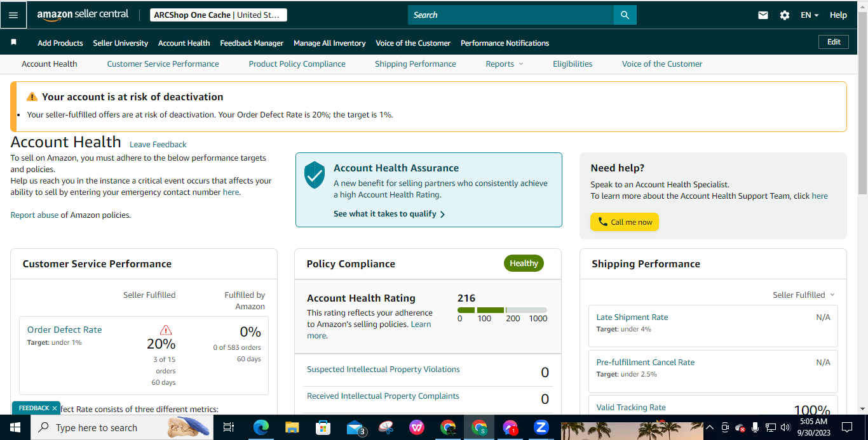Open the Customer Service Performance tab

(x=163, y=63)
